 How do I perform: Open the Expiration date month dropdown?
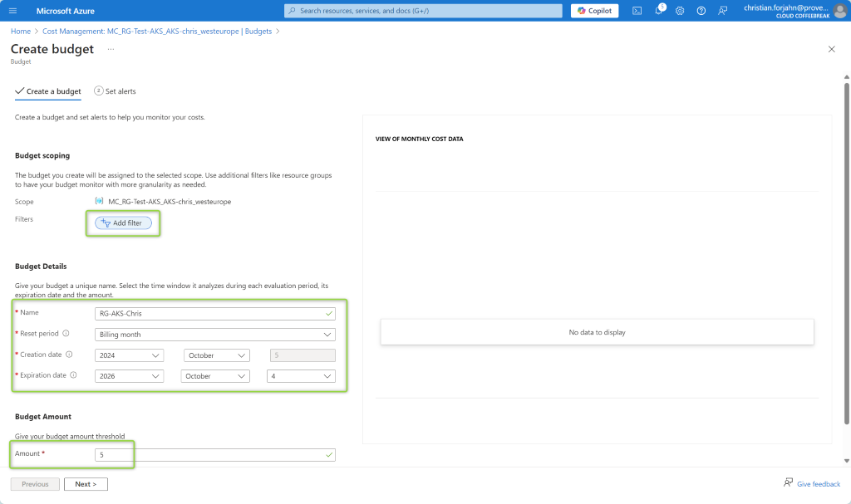point(215,376)
